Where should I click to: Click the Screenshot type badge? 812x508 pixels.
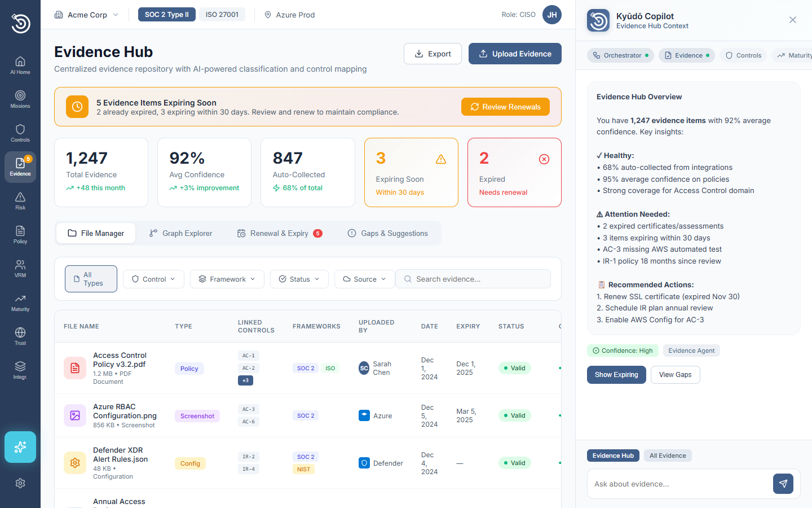point(197,416)
